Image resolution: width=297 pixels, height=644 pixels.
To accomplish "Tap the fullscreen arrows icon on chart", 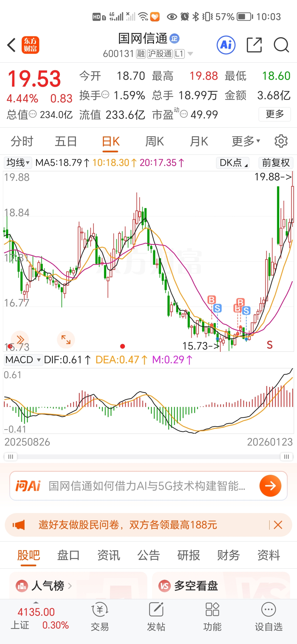I will pos(66,340).
